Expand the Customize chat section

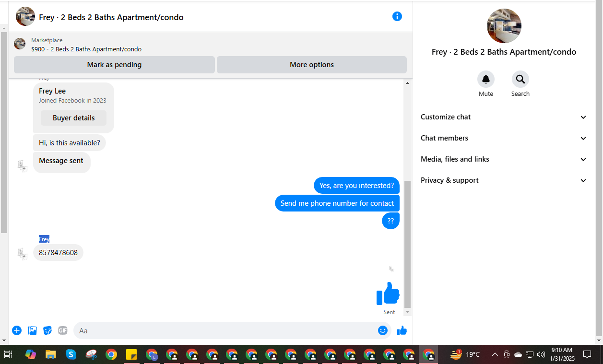[x=504, y=117]
